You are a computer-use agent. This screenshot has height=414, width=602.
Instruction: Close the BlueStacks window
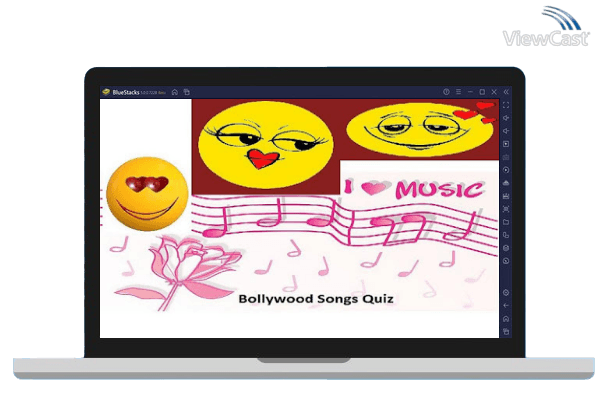click(494, 92)
